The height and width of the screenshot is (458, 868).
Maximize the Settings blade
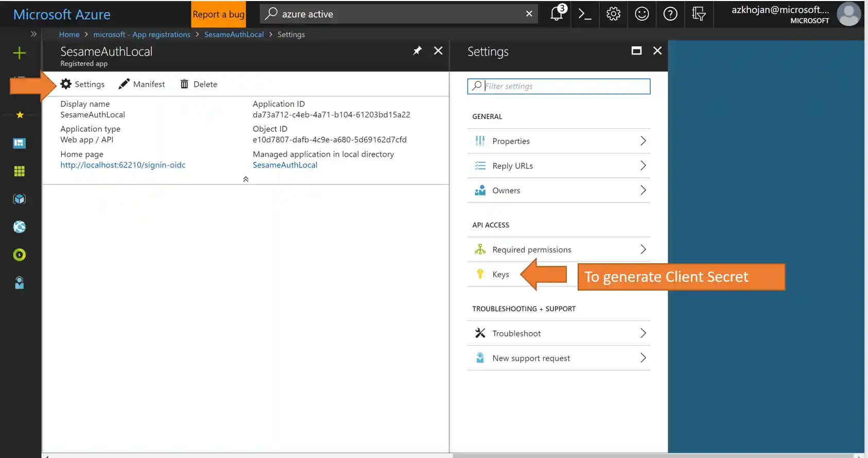[636, 50]
